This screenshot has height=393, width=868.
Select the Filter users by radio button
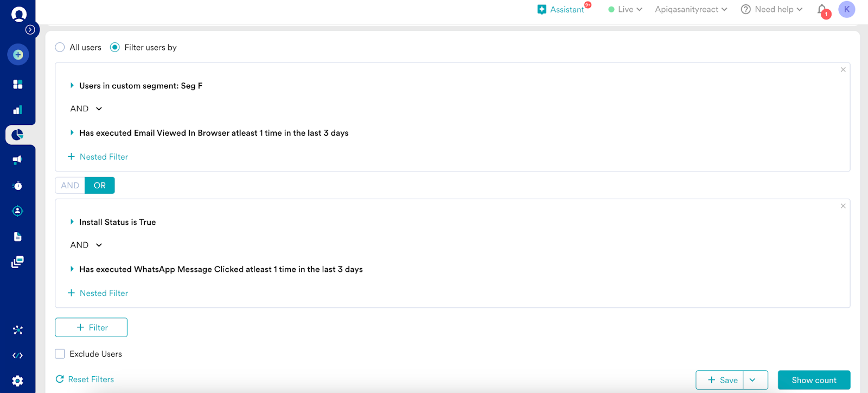(x=115, y=47)
